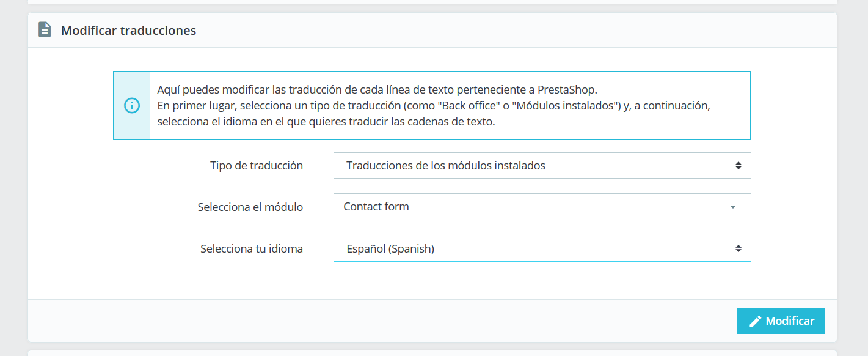Expand the Contact form module selector
Viewport: 868px width, 356px height.
542,207
